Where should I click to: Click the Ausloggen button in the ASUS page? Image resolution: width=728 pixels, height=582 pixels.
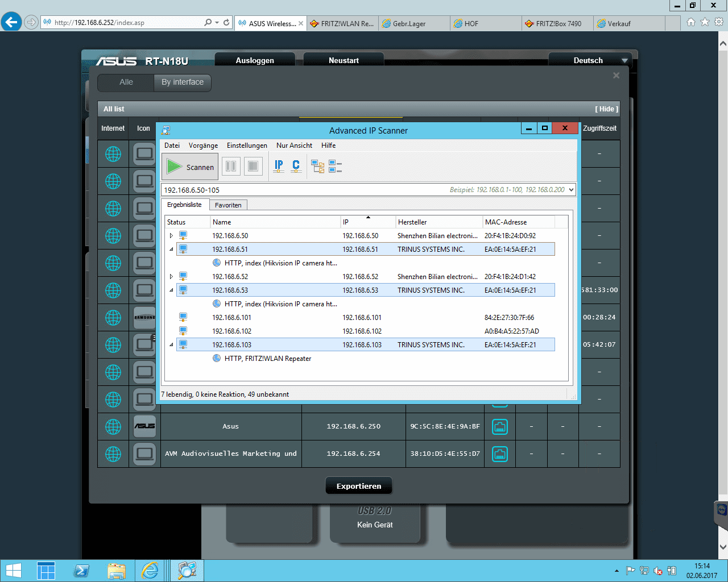(x=255, y=60)
